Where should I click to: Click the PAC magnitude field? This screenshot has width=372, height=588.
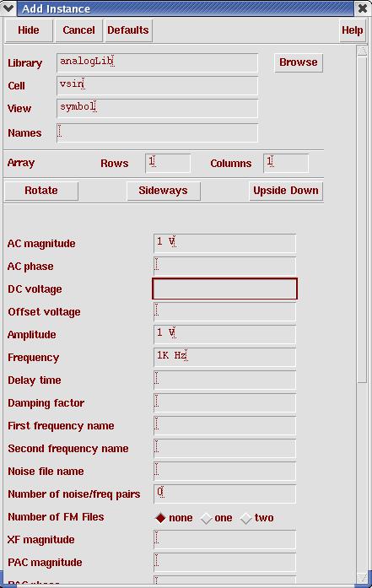224,562
